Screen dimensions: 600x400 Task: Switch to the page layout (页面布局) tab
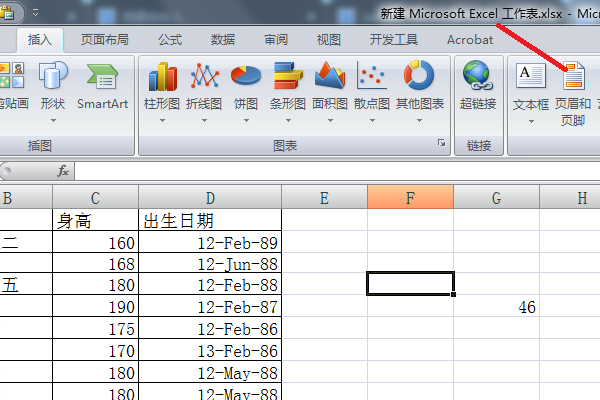104,40
